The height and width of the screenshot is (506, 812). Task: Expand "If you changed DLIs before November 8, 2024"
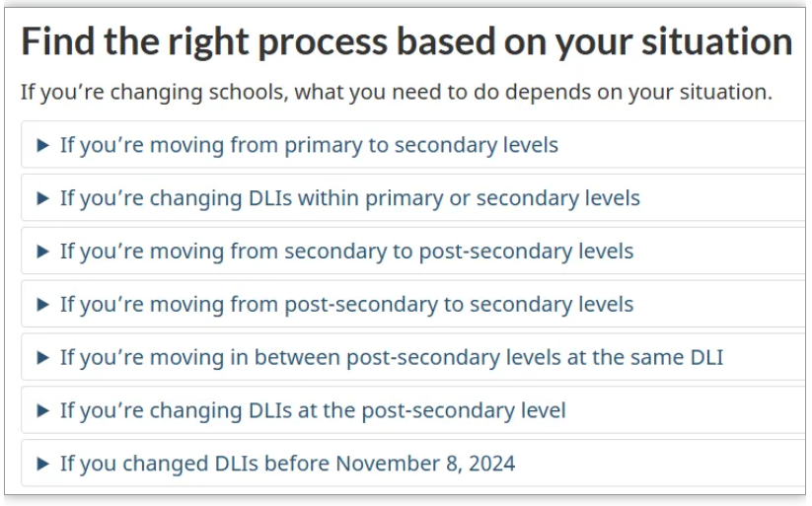413,464
